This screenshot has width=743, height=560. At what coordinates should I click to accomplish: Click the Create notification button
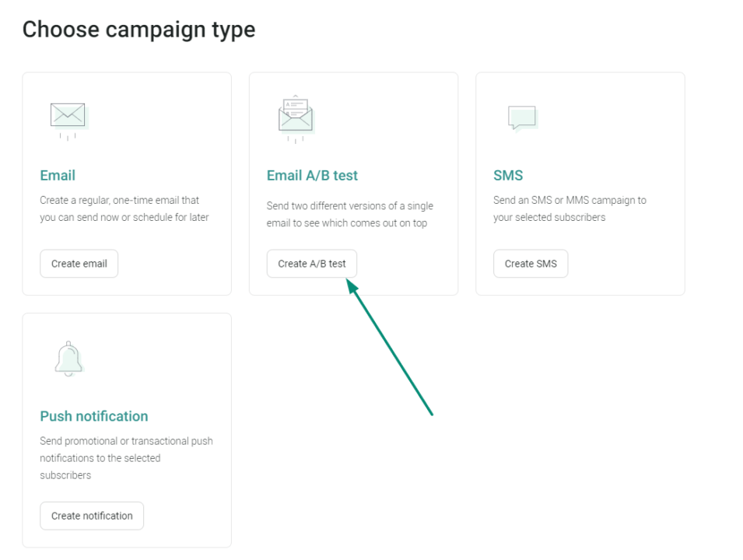(91, 515)
